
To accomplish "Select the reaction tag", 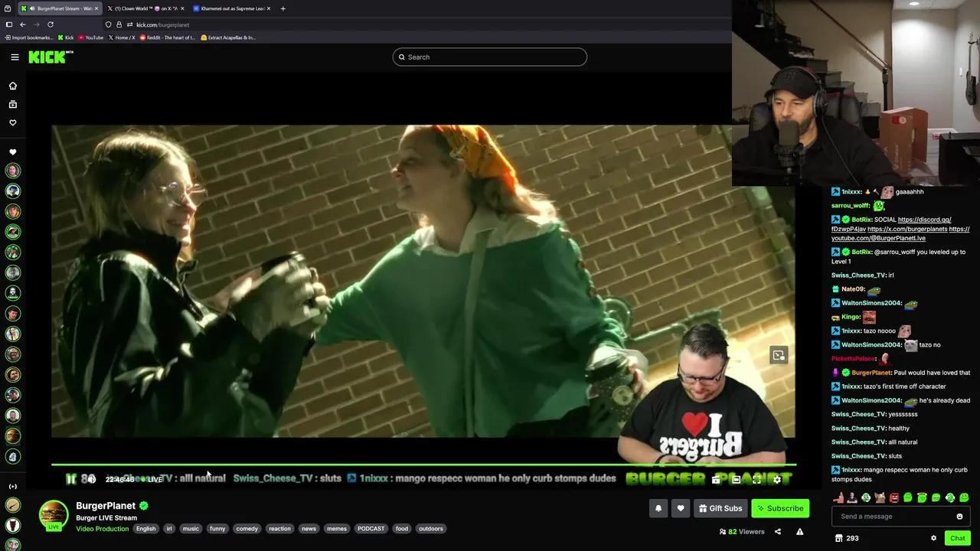I will (x=279, y=529).
